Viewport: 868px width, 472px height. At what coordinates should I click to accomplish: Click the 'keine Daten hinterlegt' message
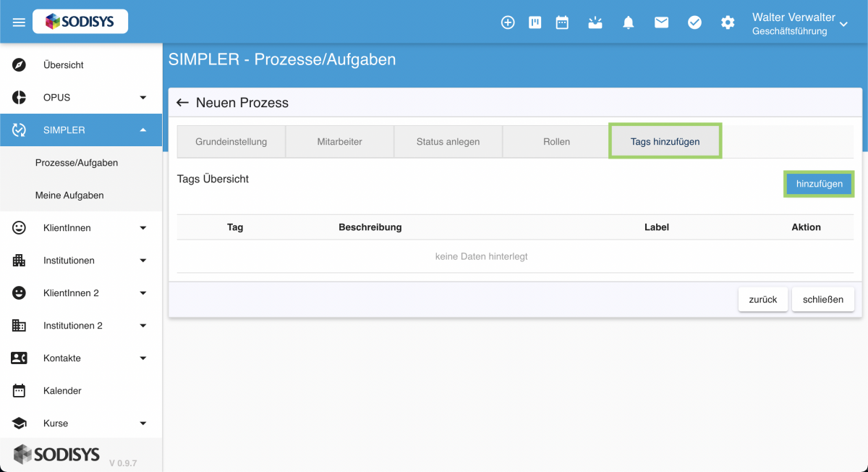pyautogui.click(x=482, y=256)
